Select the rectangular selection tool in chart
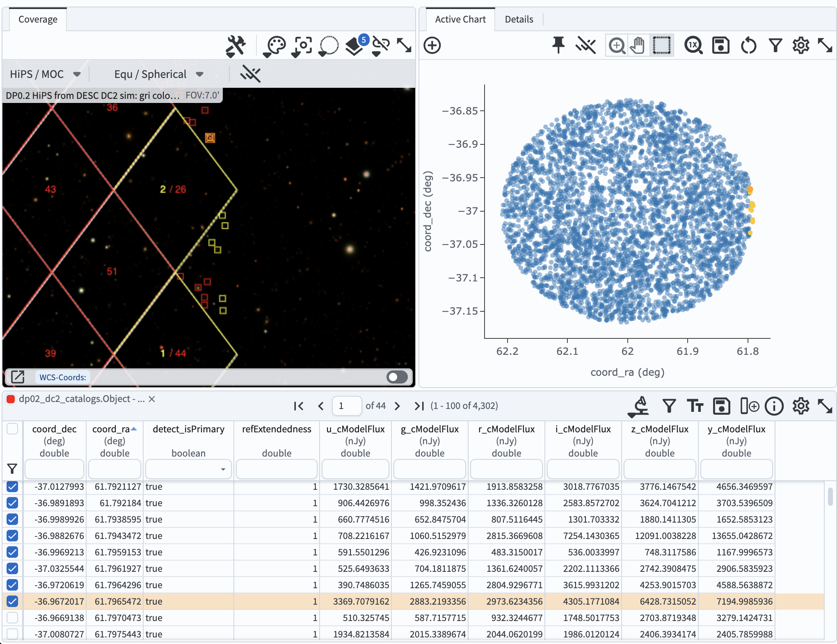This screenshot has width=837, height=644. [661, 45]
